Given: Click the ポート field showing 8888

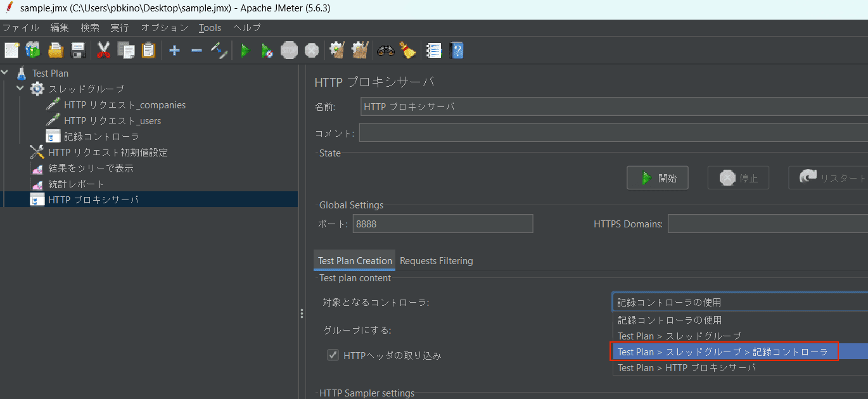Looking at the screenshot, I should pyautogui.click(x=443, y=224).
